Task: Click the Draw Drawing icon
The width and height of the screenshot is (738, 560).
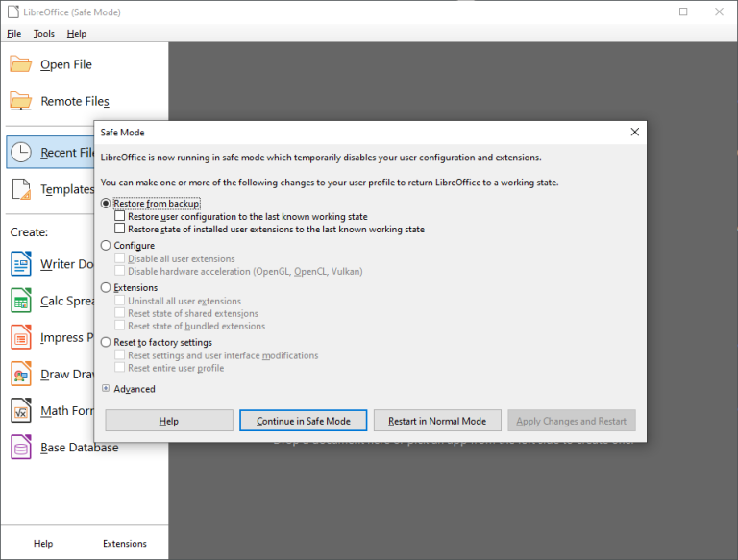Action: pyautogui.click(x=21, y=374)
